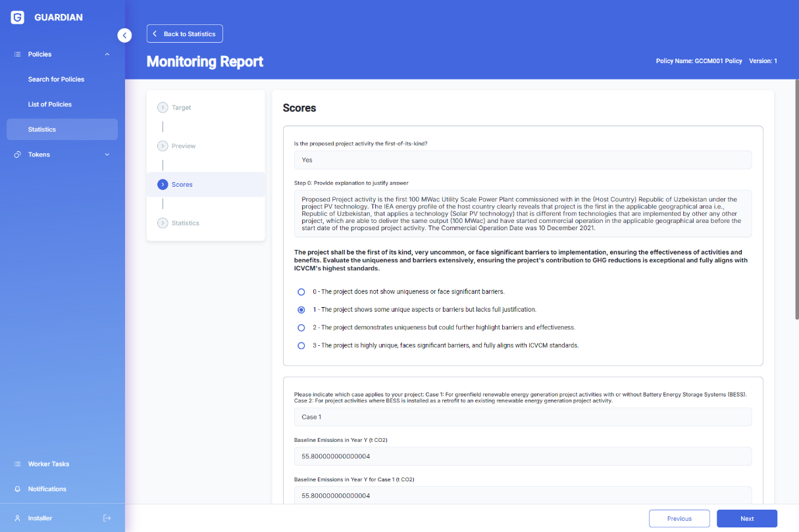Viewport: 799px width, 532px height.
Task: Select score 2 – demonstrates uniqueness radio option
Action: click(301, 327)
